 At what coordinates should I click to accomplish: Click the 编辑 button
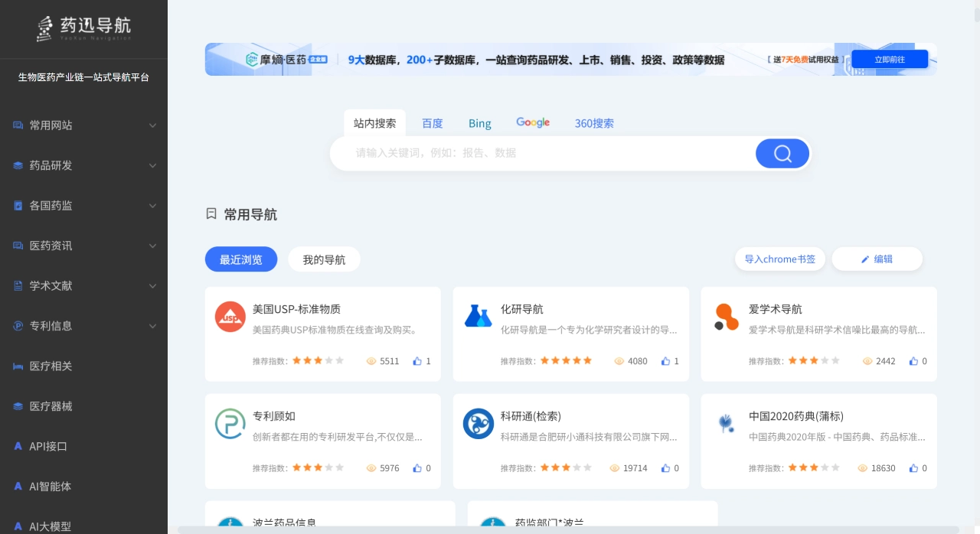pos(877,259)
